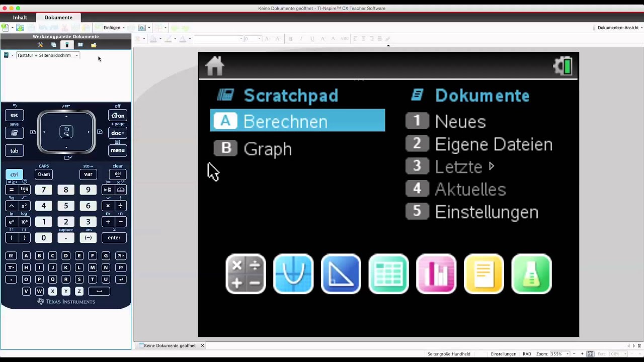The width and height of the screenshot is (644, 362).
Task: Click the var key on keypad
Action: pyautogui.click(x=88, y=174)
